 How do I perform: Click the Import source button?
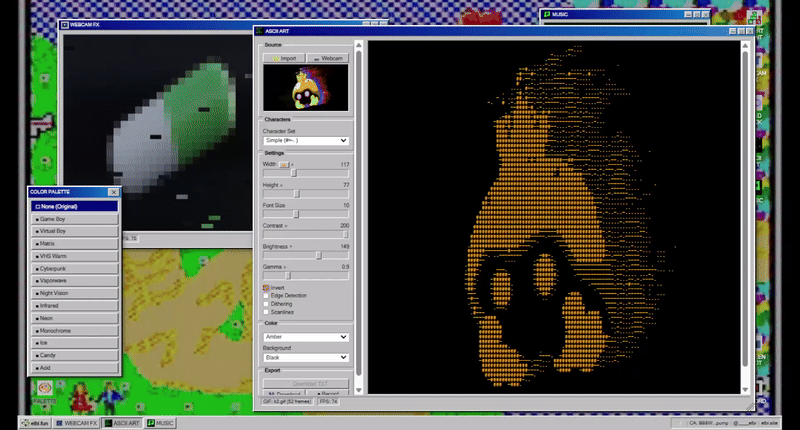tap(282, 59)
